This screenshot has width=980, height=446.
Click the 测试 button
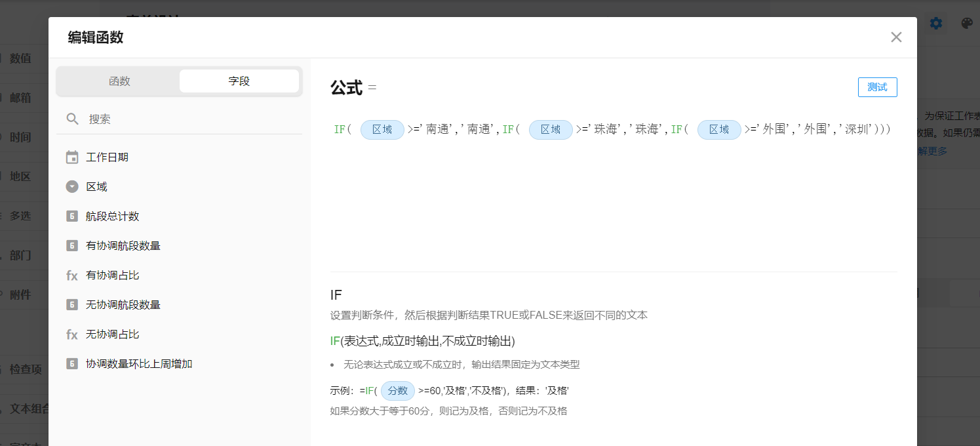pos(878,87)
